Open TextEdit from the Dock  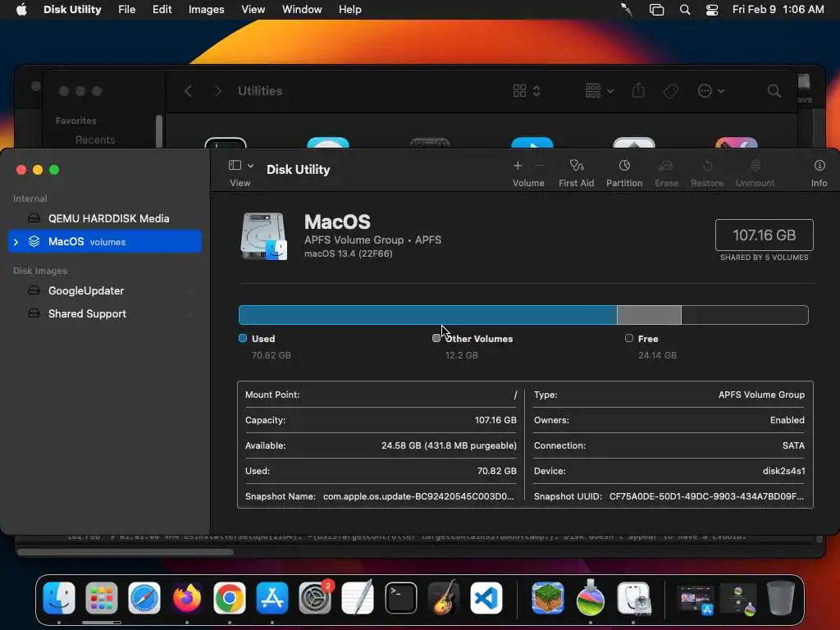(358, 597)
